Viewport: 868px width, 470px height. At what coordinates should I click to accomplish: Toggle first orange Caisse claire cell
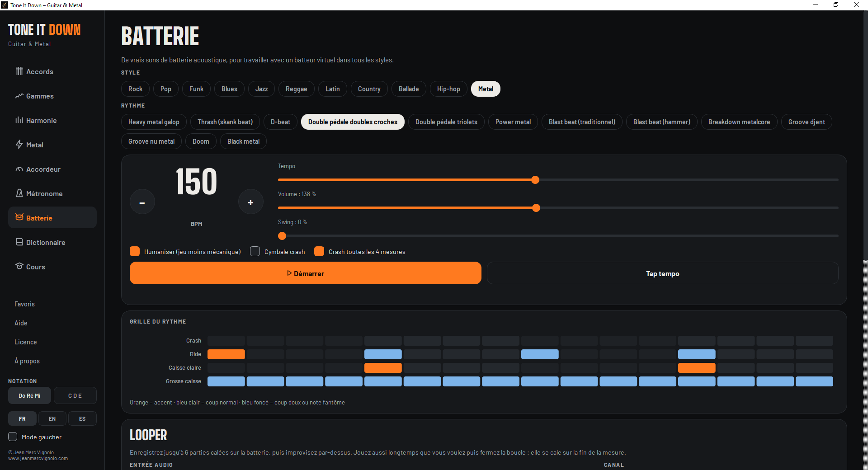point(383,368)
